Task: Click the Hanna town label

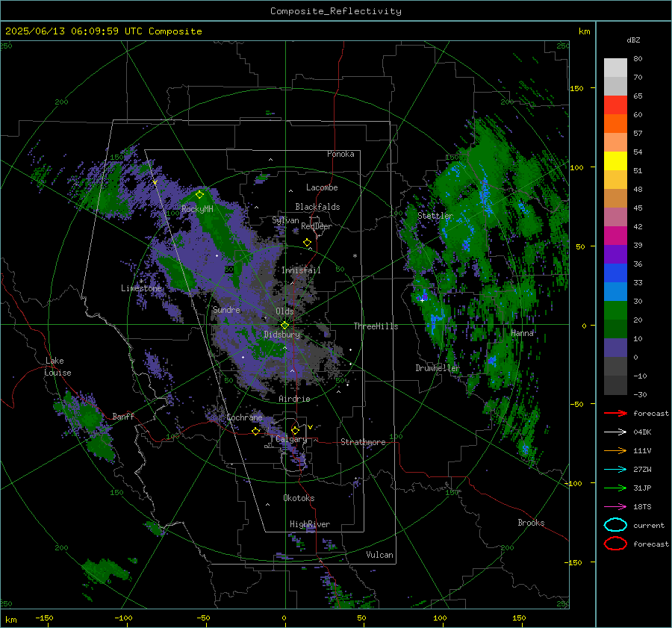Action: coord(523,333)
